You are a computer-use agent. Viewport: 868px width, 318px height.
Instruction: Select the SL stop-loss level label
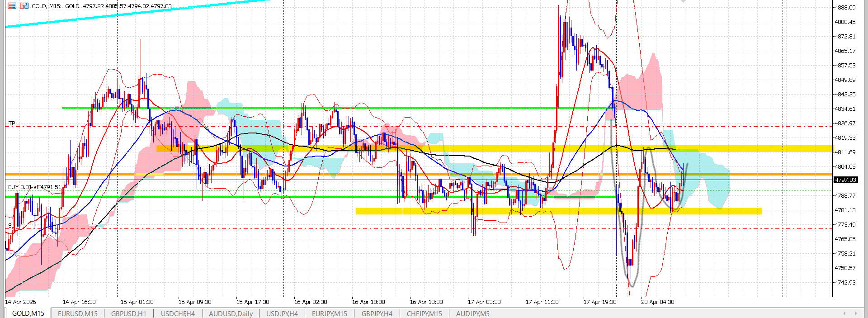click(x=11, y=225)
